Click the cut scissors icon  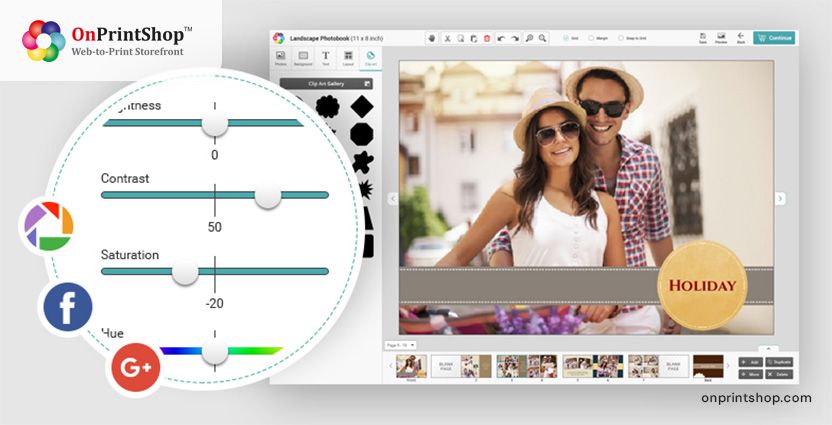[447, 38]
